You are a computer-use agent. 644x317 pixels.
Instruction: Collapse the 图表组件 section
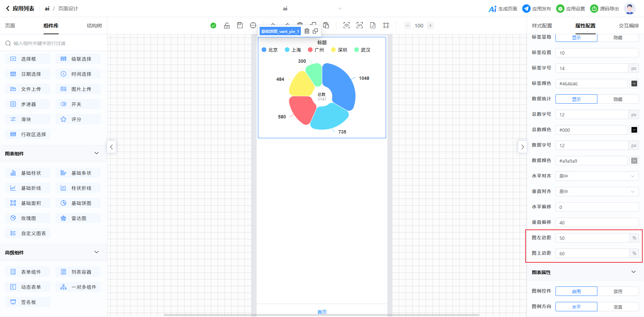pos(97,153)
